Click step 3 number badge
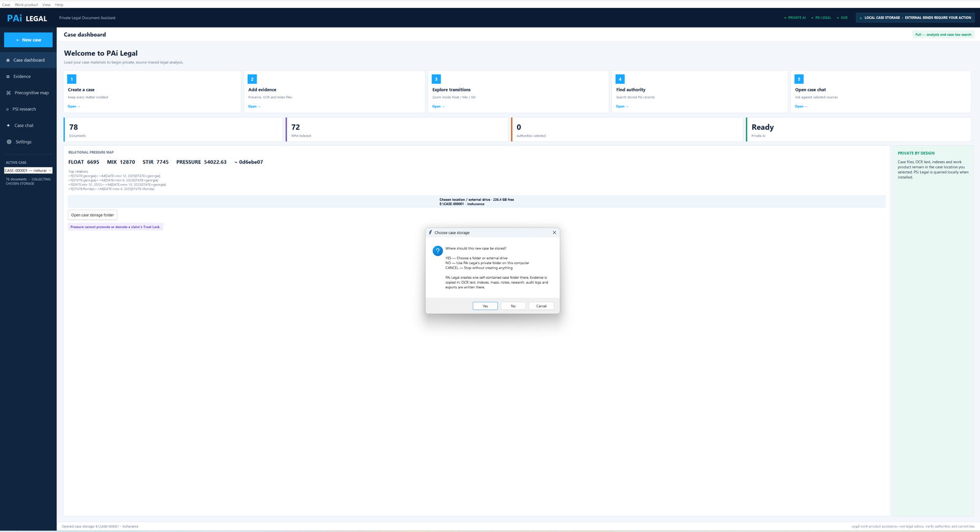The height and width of the screenshot is (532, 980). (x=436, y=79)
